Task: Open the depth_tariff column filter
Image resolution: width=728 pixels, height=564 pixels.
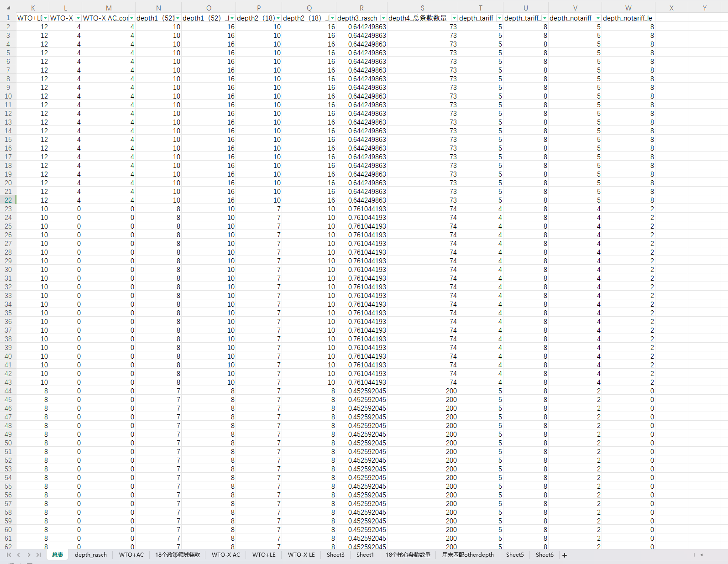Action: 499,18
